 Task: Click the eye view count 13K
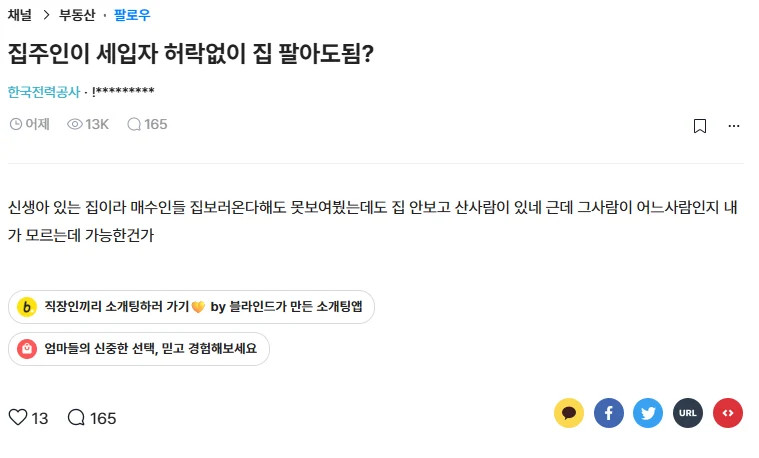click(x=88, y=124)
